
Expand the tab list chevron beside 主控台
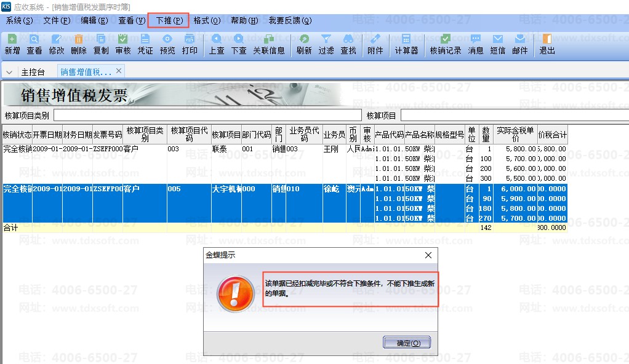coord(9,73)
